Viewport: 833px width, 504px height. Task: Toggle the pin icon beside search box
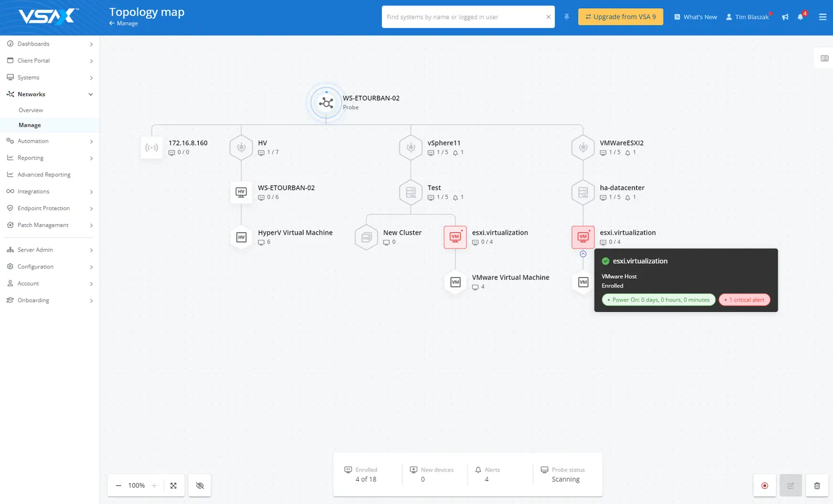(566, 17)
